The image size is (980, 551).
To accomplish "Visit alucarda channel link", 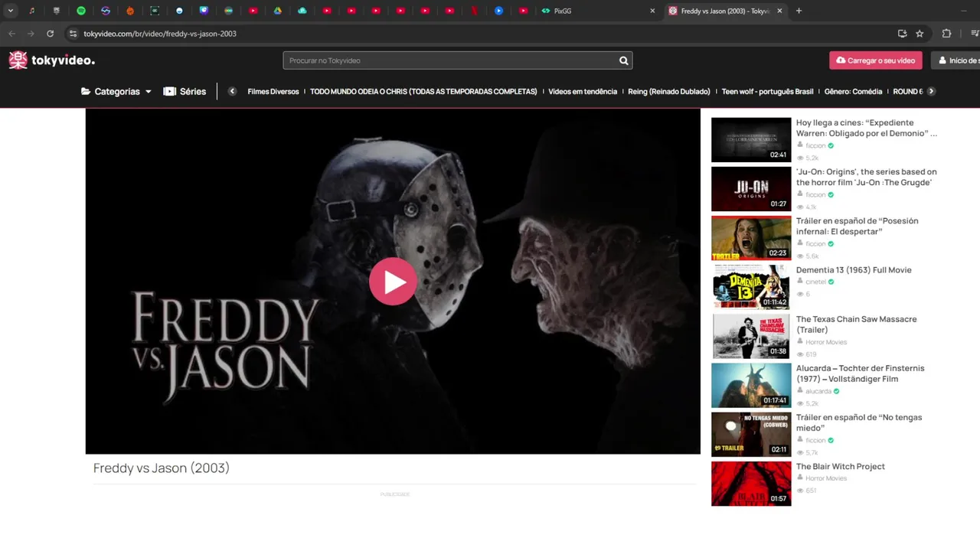I will 818,391.
